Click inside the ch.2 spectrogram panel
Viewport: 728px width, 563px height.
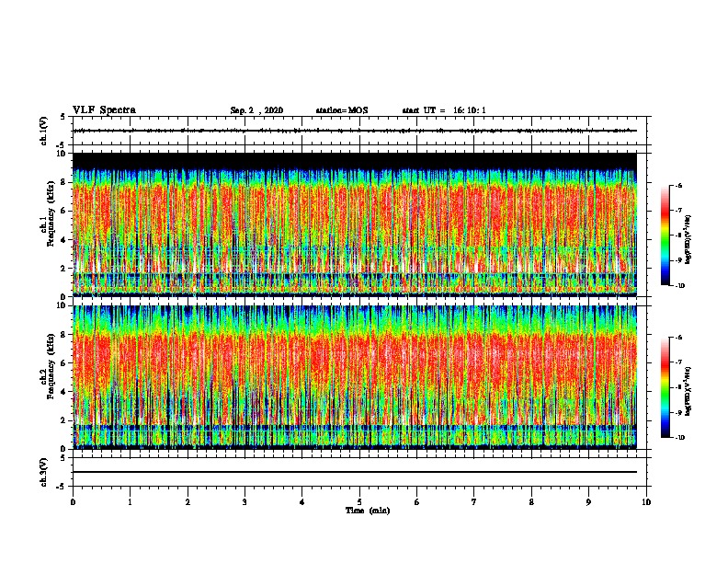pos(355,377)
